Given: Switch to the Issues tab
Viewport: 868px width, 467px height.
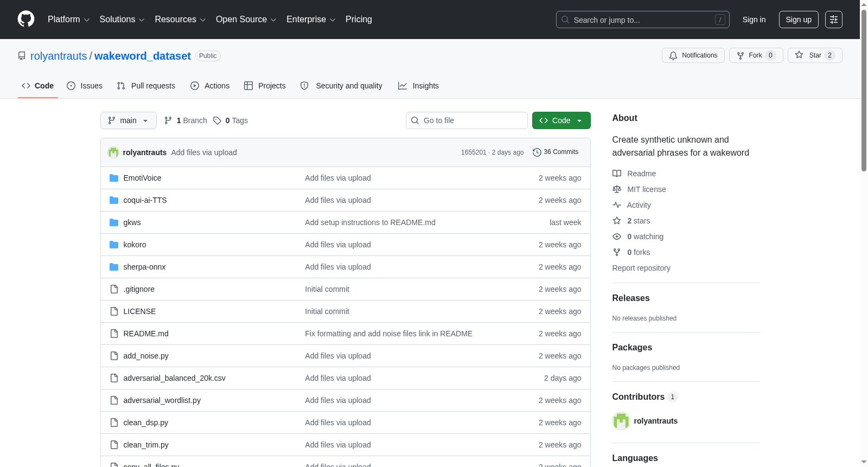Looking at the screenshot, I should [x=85, y=86].
